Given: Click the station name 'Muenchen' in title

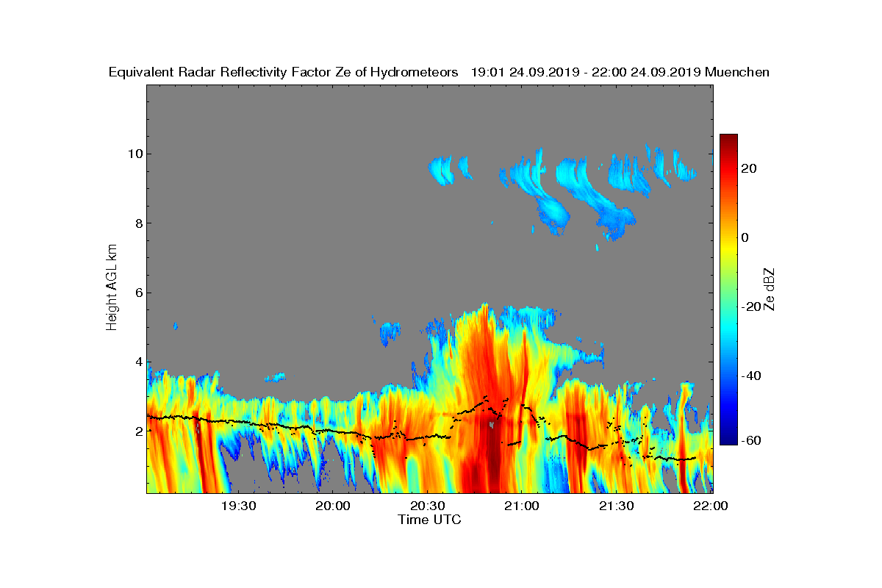Looking at the screenshot, I should pos(737,72).
